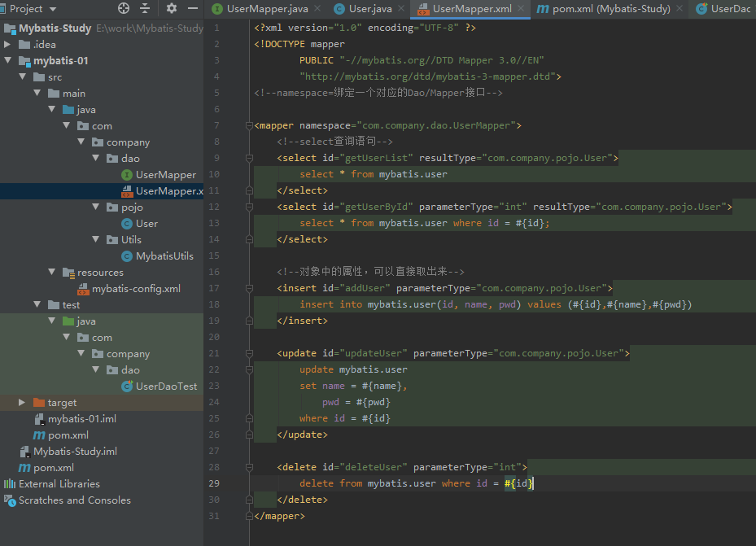Hide the Project tool window

pos(192,8)
